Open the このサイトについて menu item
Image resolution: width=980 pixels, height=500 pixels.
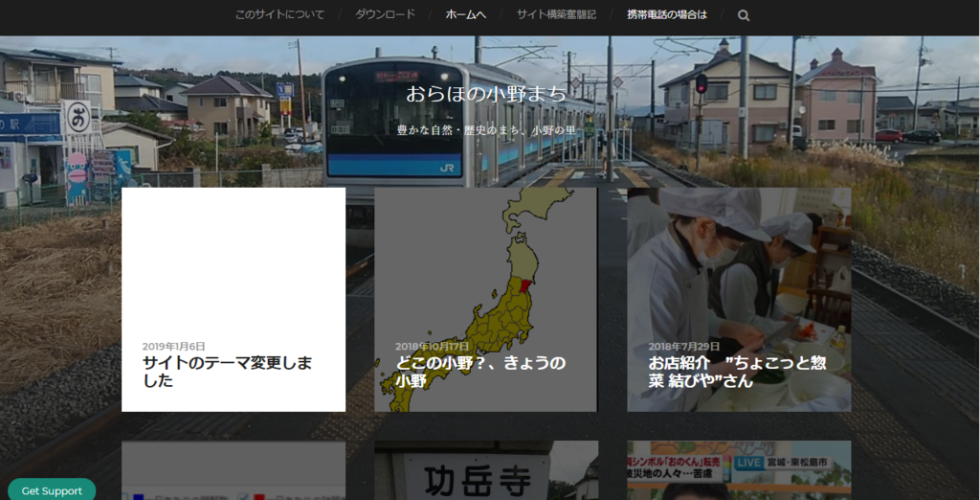[279, 15]
